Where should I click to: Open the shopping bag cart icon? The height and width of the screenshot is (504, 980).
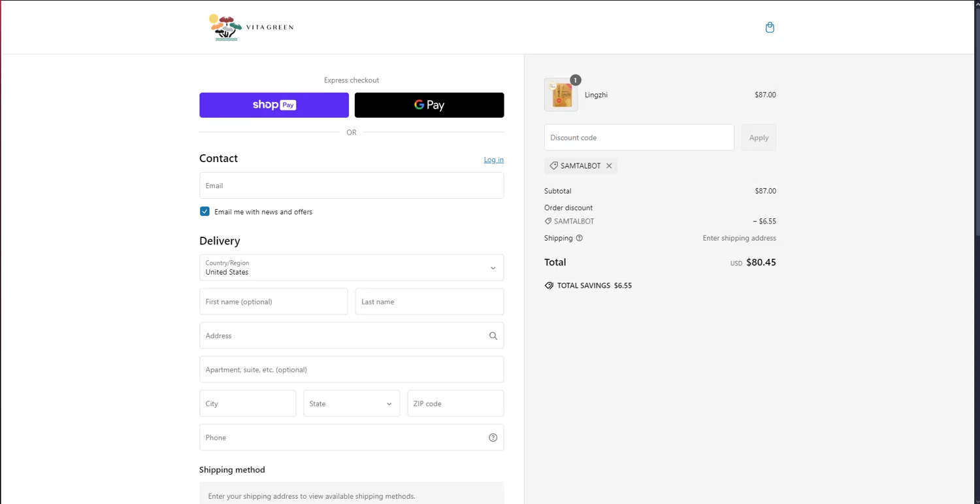point(770,27)
